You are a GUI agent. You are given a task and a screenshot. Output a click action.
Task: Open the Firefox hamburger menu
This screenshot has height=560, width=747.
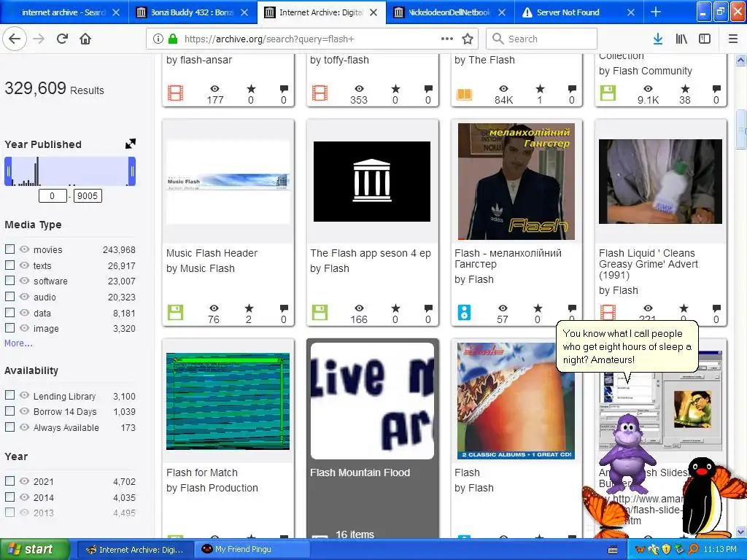click(733, 39)
